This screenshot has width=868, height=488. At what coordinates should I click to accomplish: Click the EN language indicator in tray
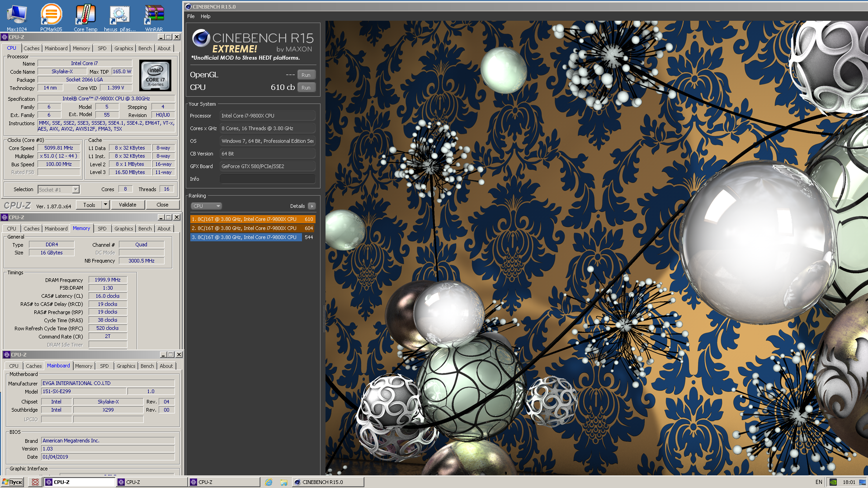point(819,482)
